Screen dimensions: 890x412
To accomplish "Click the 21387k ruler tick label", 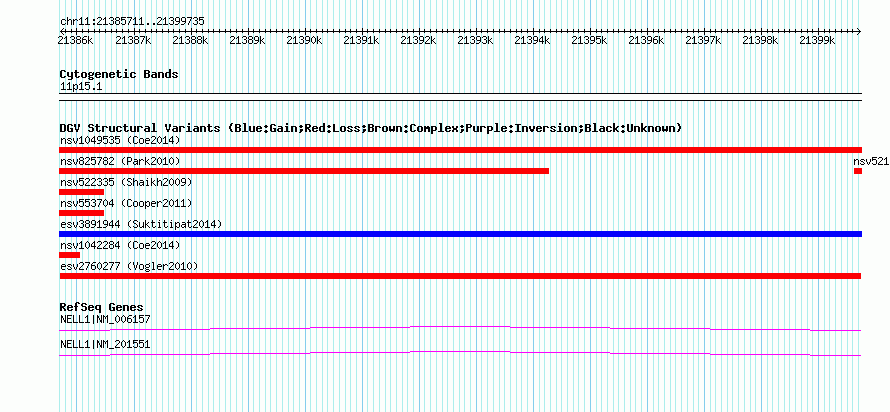I will coord(133,40).
